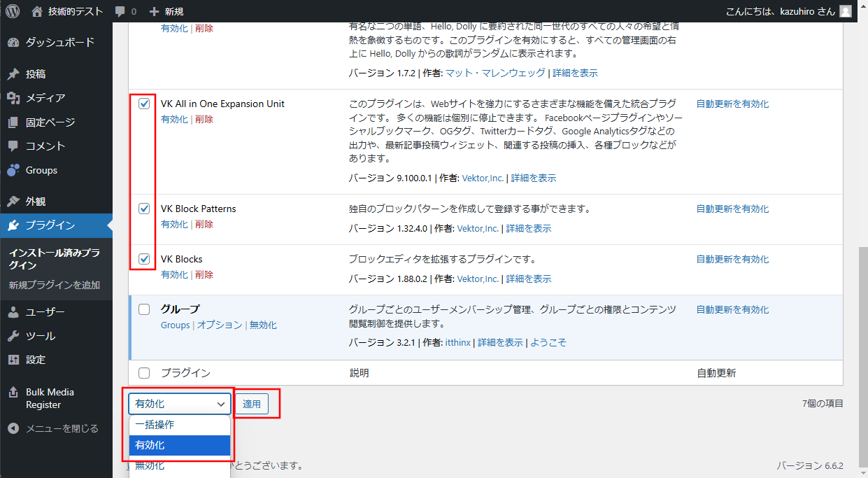Click the Groups icon in sidebar

tap(13, 170)
